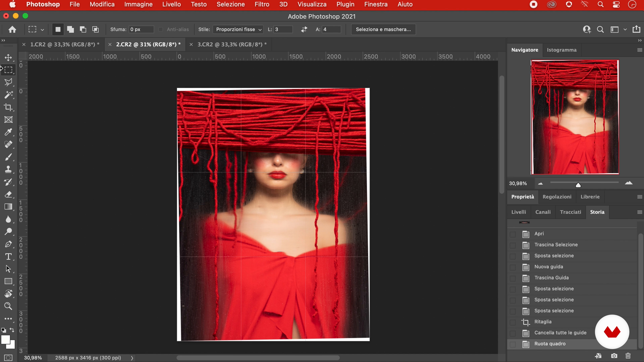This screenshot has width=644, height=362.
Task: Toggle Quick Mask mode
Action: click(x=8, y=357)
